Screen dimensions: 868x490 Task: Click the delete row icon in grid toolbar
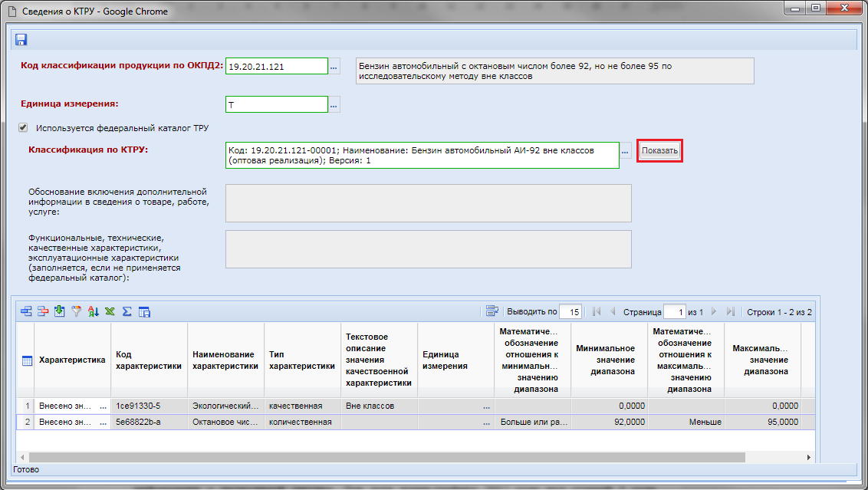(43, 311)
